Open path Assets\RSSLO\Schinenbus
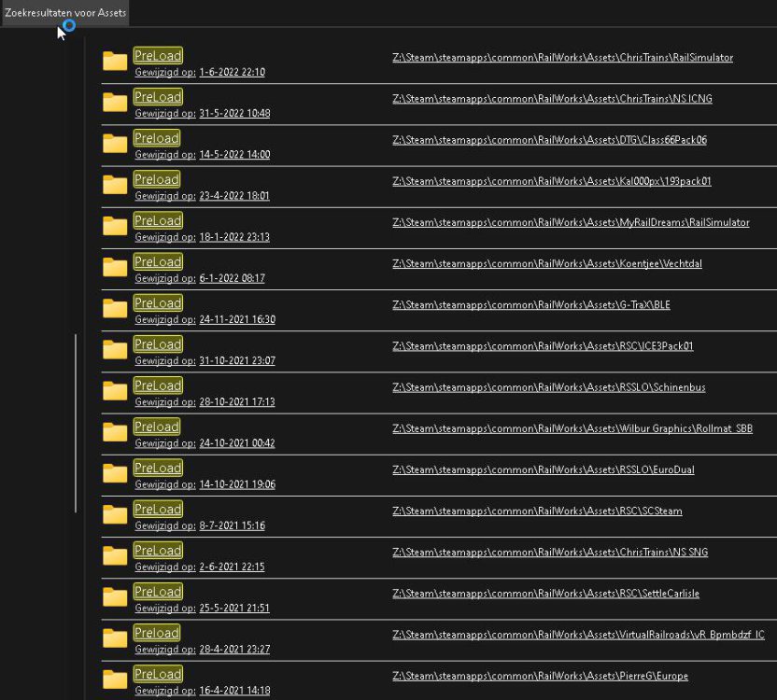This screenshot has height=700, width=777. tap(548, 387)
